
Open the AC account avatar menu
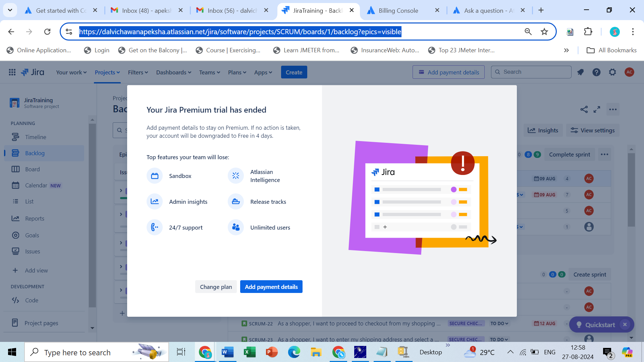[630, 72]
